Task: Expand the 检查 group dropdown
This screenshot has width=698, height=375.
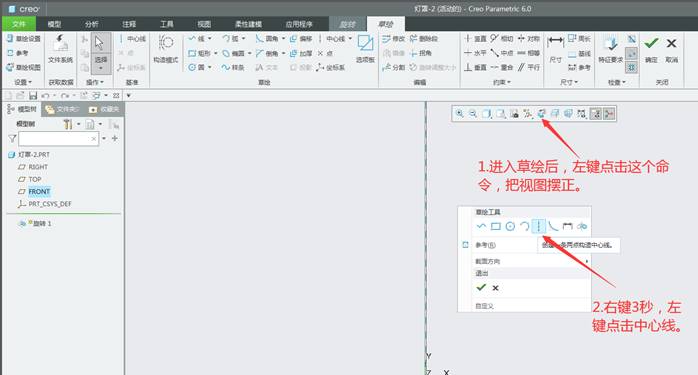Action: [617, 82]
